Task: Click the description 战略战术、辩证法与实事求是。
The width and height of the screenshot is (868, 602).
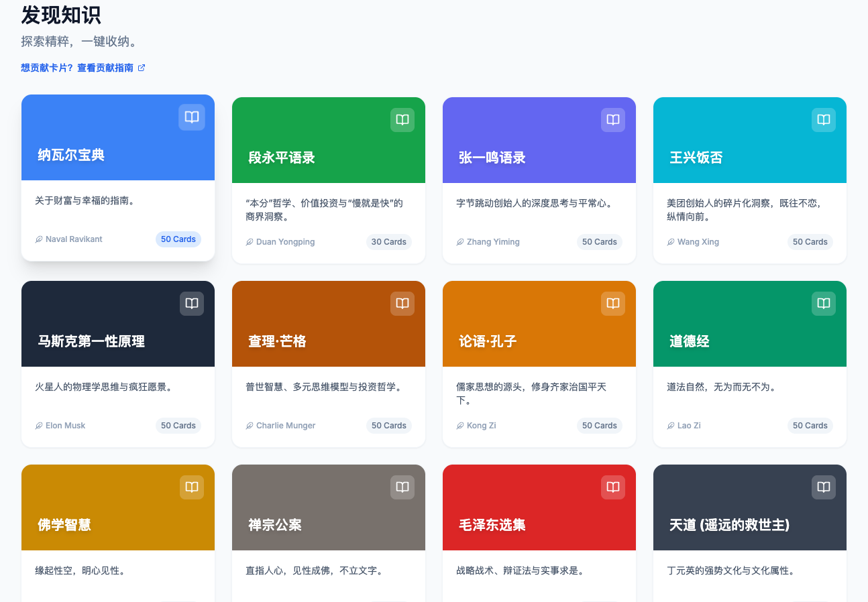Action: 521,570
